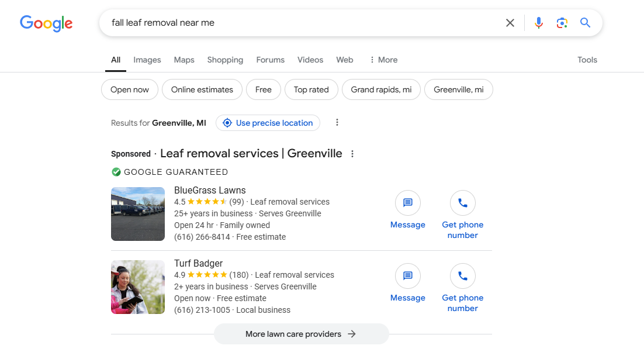Screen dimensions: 644x359
Task: Enable the Top rated filter
Action: [x=311, y=89]
